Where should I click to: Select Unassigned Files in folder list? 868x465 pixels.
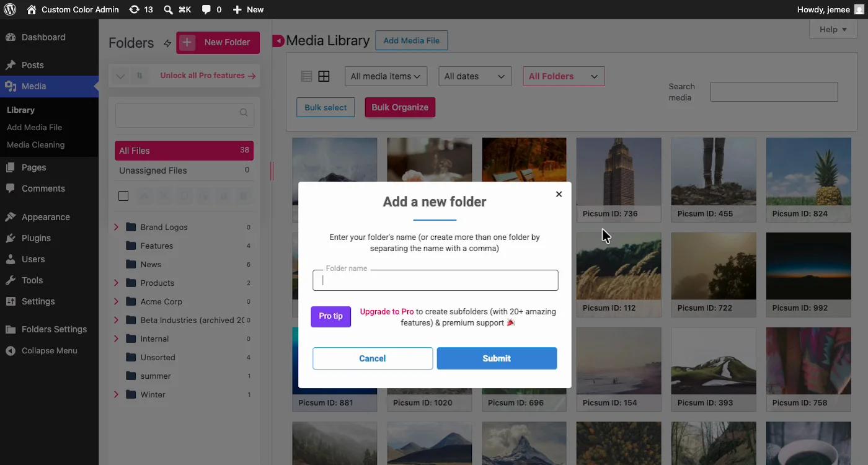click(x=184, y=170)
